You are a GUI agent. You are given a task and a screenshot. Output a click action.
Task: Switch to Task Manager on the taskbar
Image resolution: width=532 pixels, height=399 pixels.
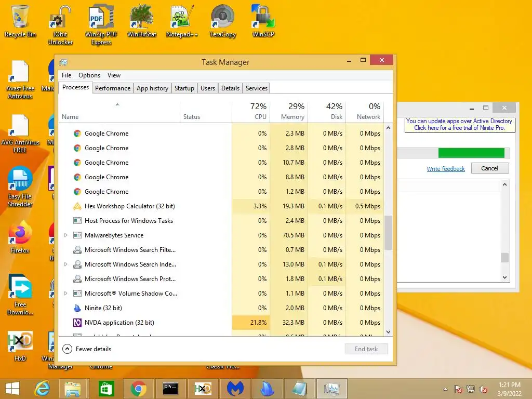332,389
